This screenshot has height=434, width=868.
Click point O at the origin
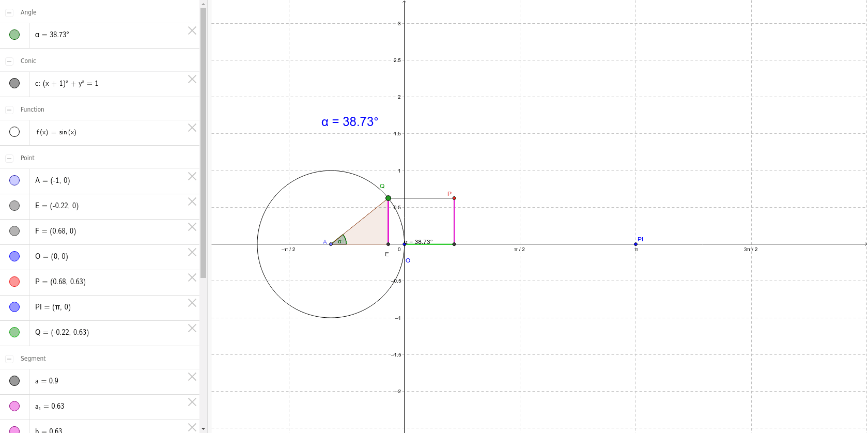pyautogui.click(x=404, y=244)
